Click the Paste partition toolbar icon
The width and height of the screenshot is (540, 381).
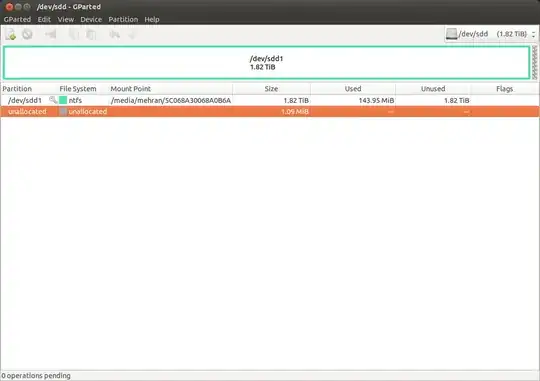click(91, 34)
